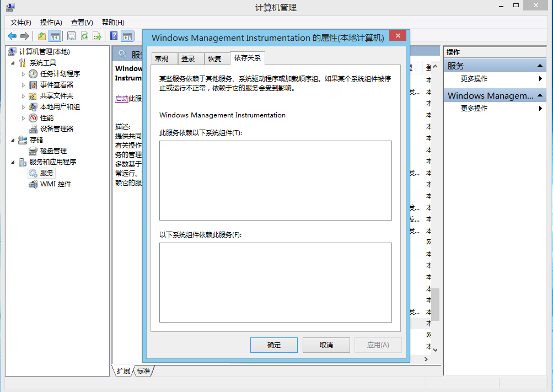Click the Export list toolbar icon
Viewport: 553px width, 392px height.
(97, 36)
